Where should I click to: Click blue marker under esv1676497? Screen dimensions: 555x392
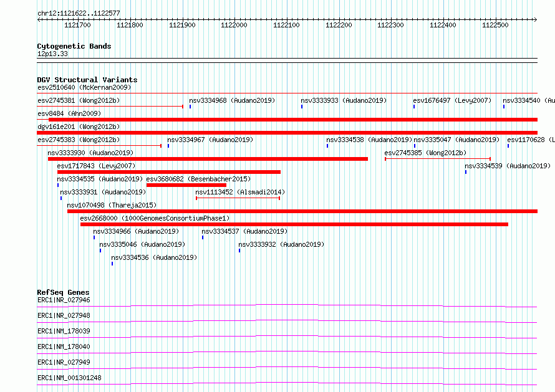414,107
